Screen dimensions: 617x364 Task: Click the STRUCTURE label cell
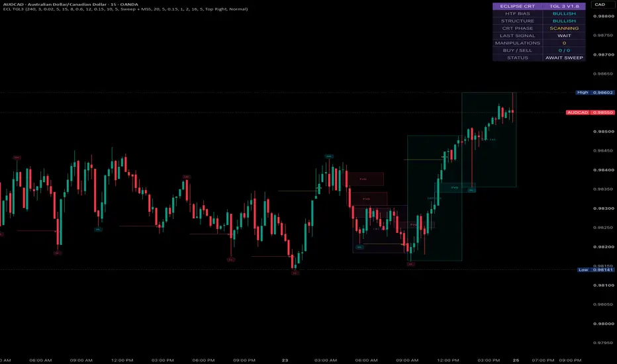click(517, 21)
